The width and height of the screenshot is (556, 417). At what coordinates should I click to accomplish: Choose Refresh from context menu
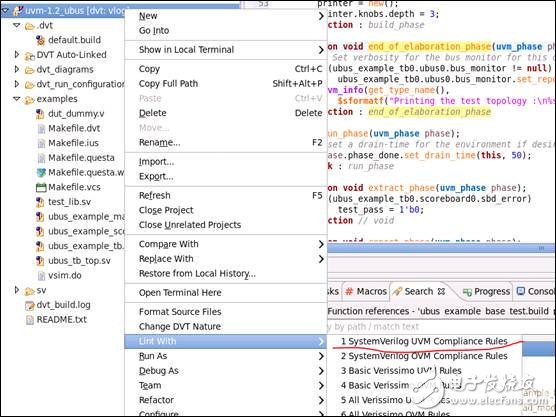tap(226, 195)
